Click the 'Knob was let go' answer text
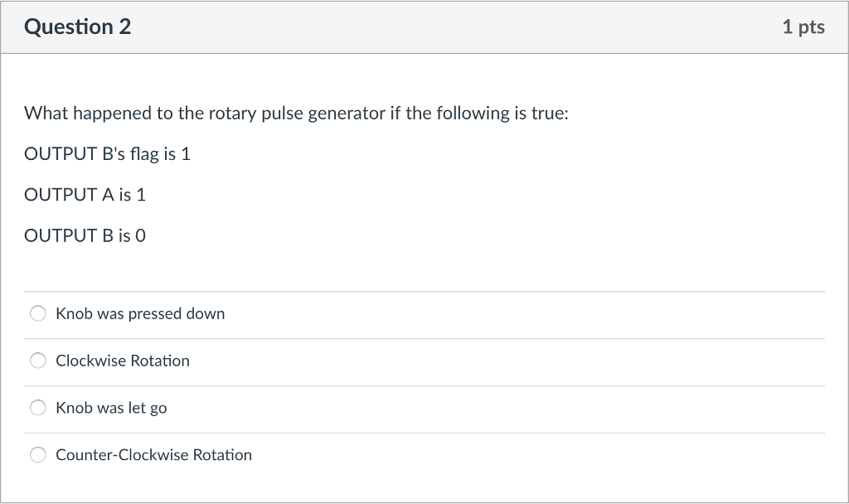The image size is (849, 504). pyautogui.click(x=110, y=408)
